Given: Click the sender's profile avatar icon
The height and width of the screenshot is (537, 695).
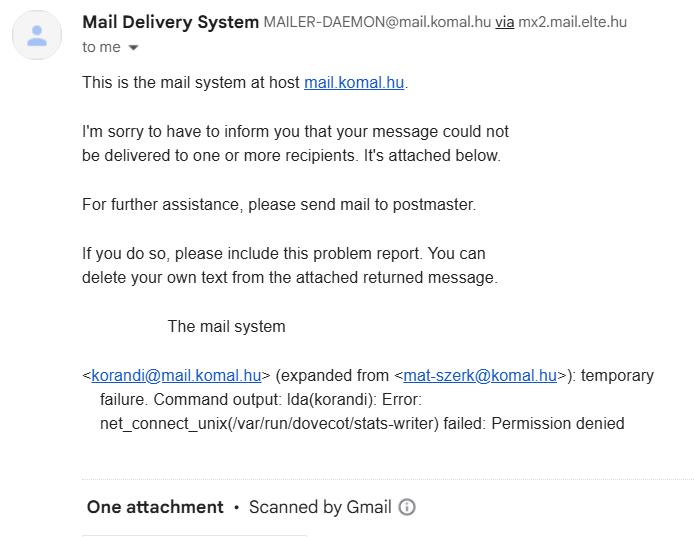Looking at the screenshot, I should tap(37, 35).
